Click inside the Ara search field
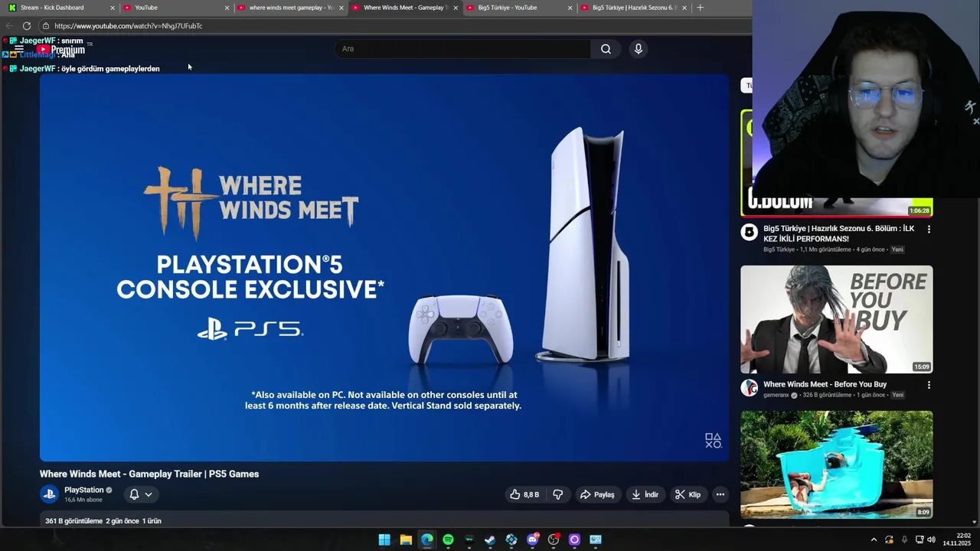Image resolution: width=980 pixels, height=551 pixels. pos(462,49)
